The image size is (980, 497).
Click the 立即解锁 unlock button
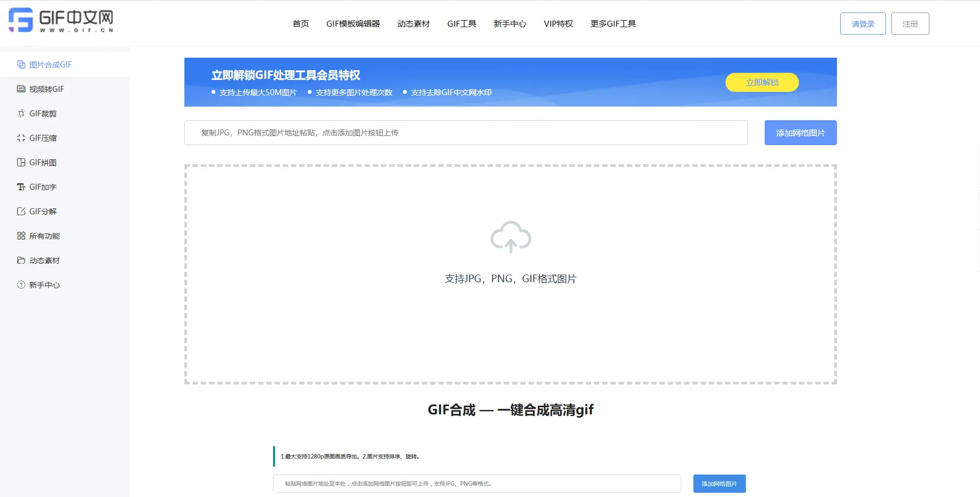tap(762, 82)
